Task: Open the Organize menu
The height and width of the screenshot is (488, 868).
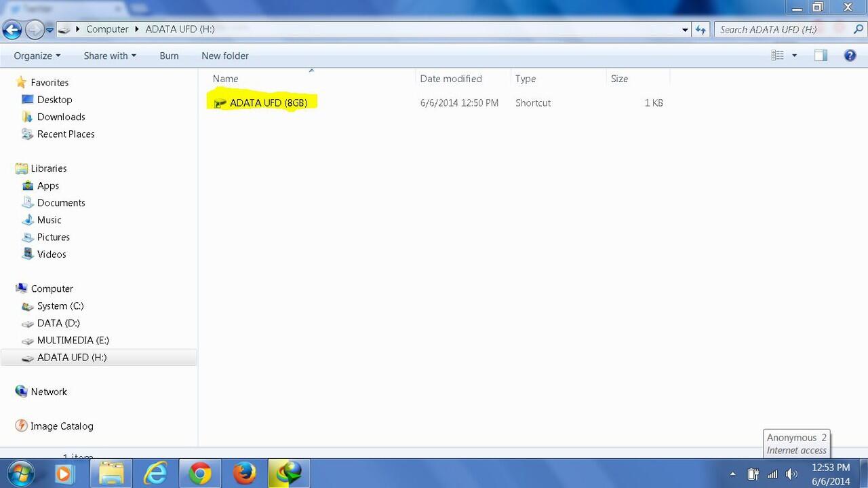Action: pos(37,56)
